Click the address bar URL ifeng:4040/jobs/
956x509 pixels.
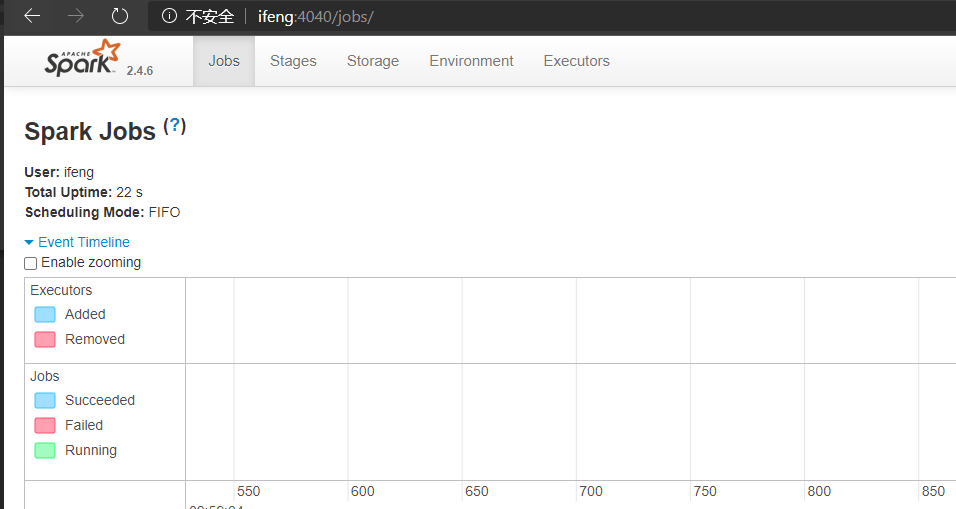tap(315, 16)
